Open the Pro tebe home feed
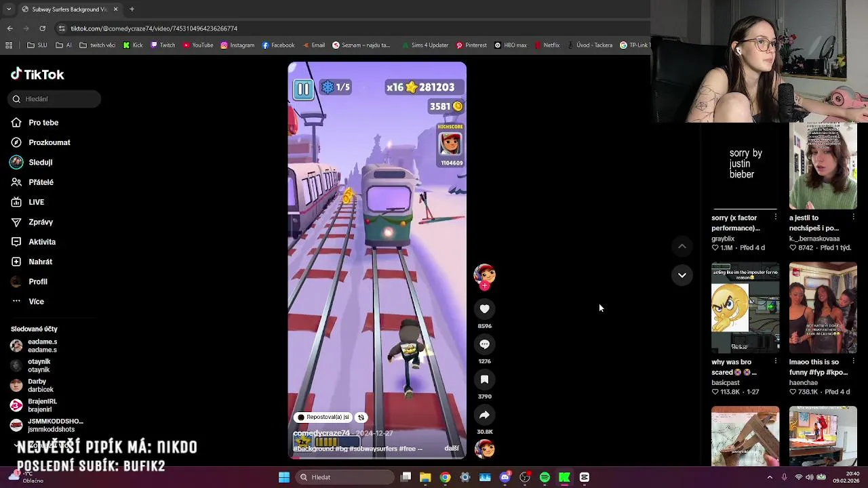 [35, 123]
